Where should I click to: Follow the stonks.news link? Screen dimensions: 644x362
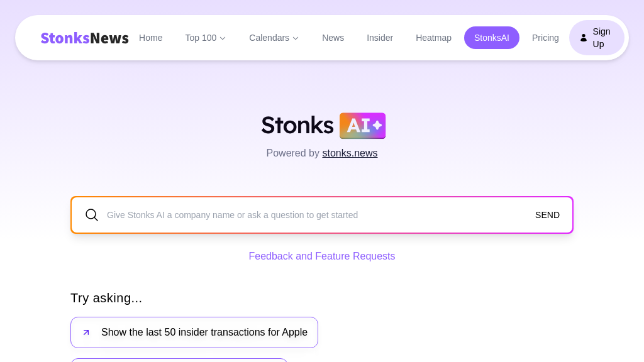click(x=350, y=153)
